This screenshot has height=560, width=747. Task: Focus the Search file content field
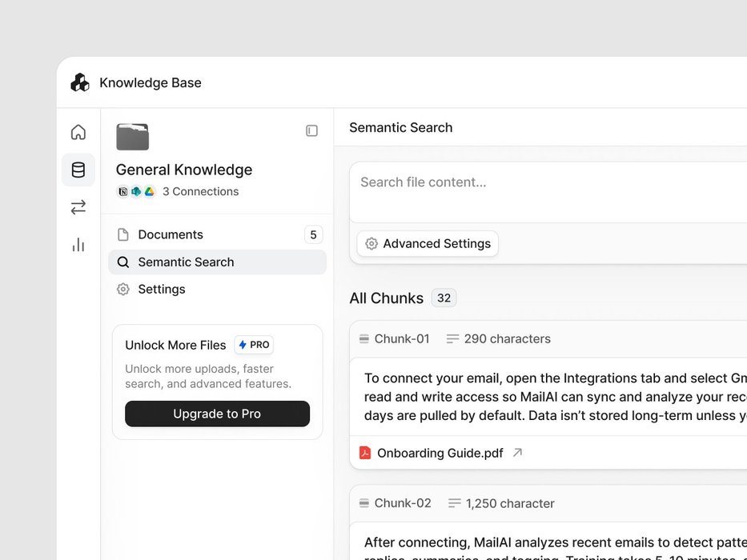544,183
